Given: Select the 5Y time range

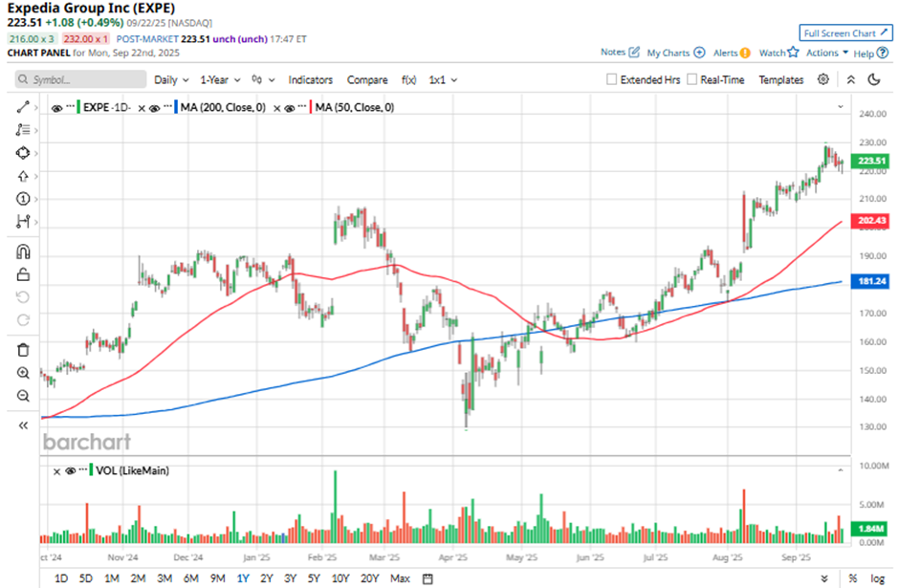Looking at the screenshot, I should coord(314,578).
